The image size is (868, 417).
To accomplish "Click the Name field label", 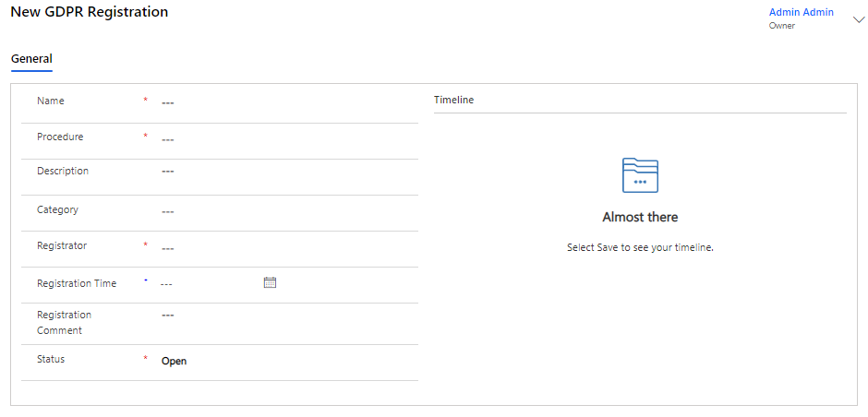I will (x=51, y=101).
